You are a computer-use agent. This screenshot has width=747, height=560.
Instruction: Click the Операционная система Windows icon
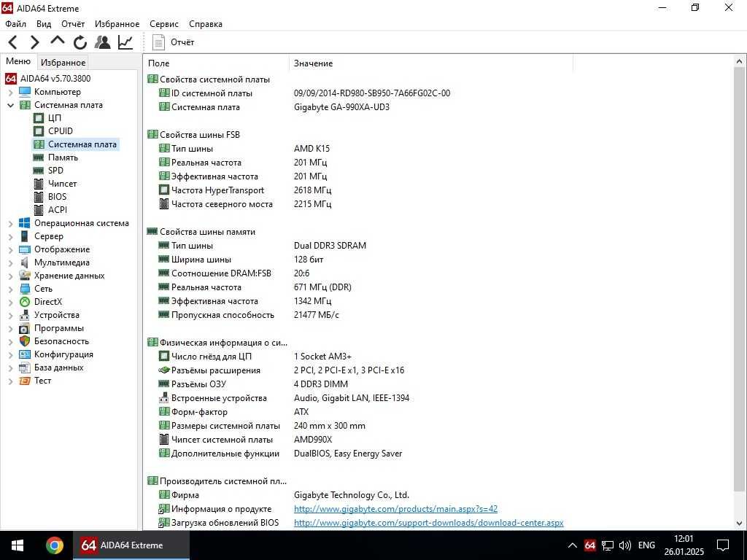tap(25, 223)
